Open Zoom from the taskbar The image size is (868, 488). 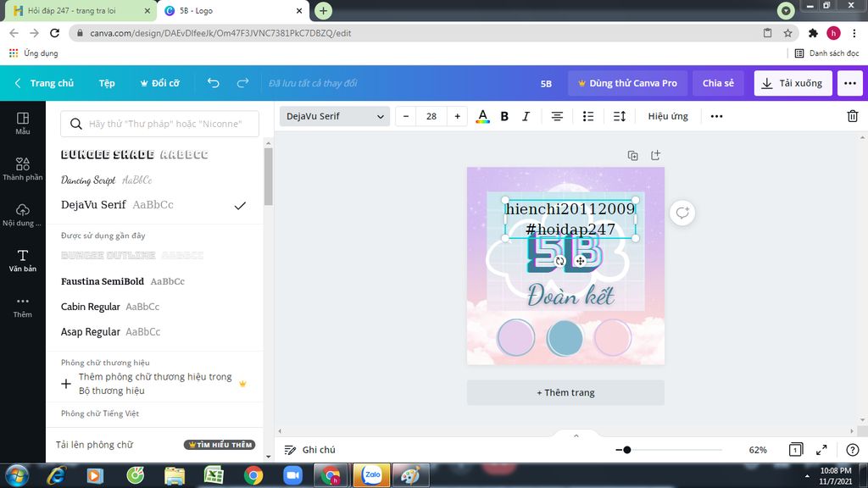[292, 475]
